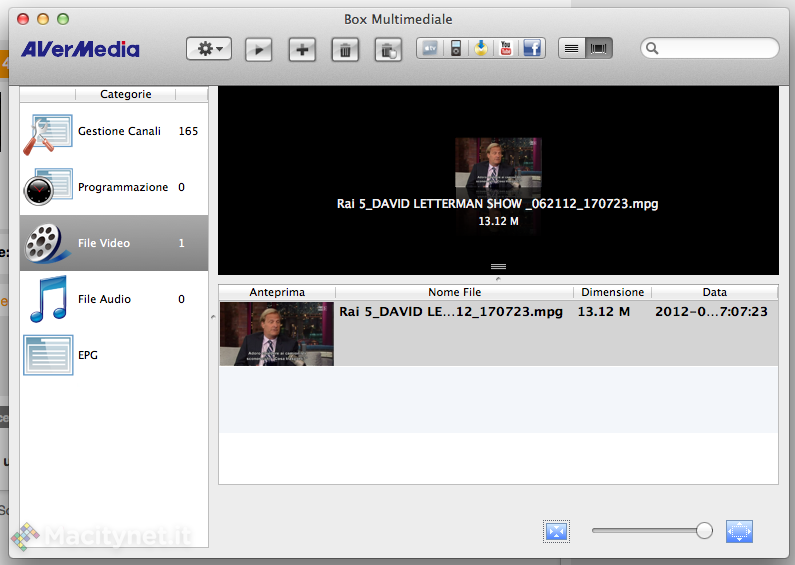The height and width of the screenshot is (565, 795).
Task: Open the gear settings dropdown menu
Action: pyautogui.click(x=209, y=49)
